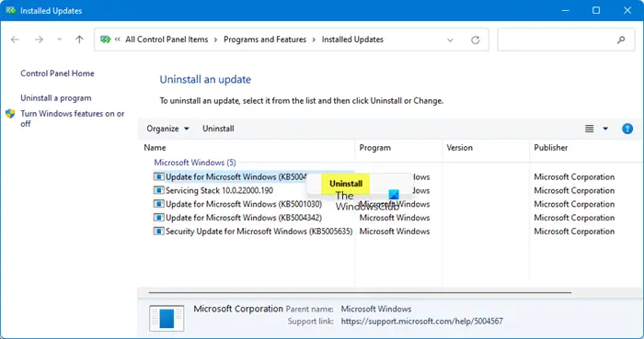Click icon beside Security Update KB5005635
This screenshot has height=339, width=644.
[x=158, y=231]
